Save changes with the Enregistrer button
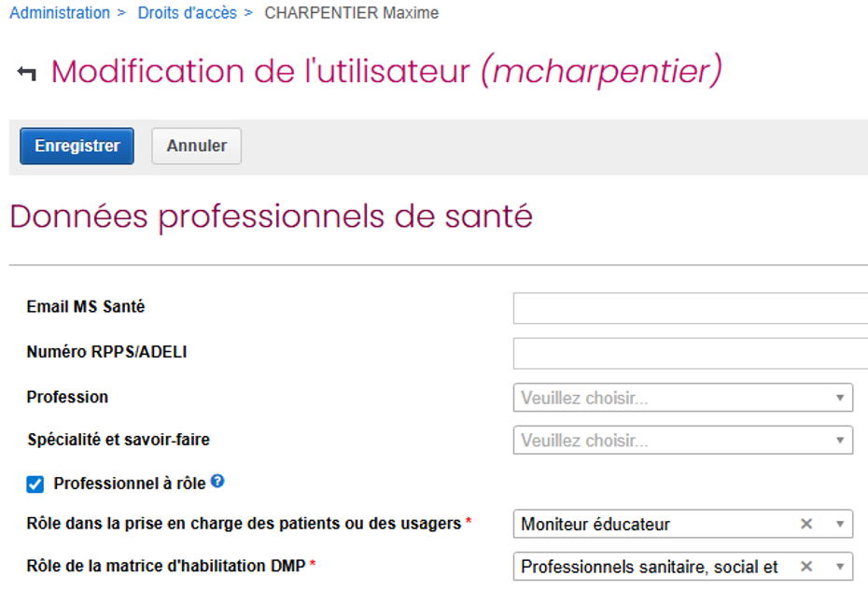Image resolution: width=868 pixels, height=590 pixels. (x=77, y=146)
